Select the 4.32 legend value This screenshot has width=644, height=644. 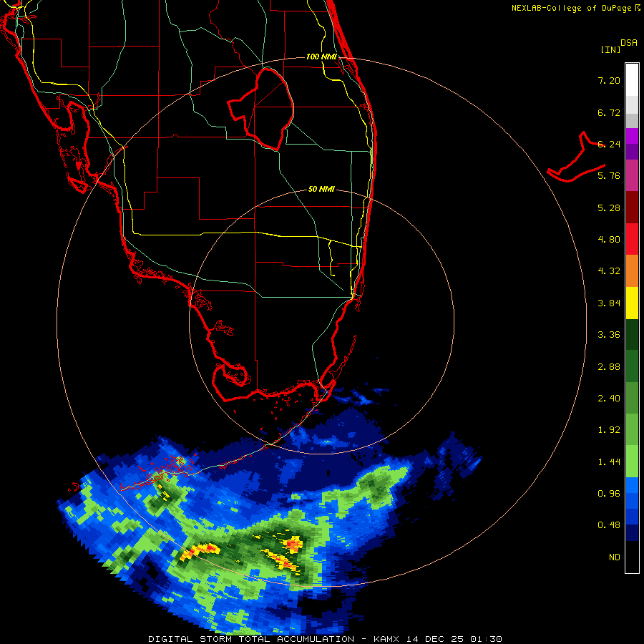point(609,271)
